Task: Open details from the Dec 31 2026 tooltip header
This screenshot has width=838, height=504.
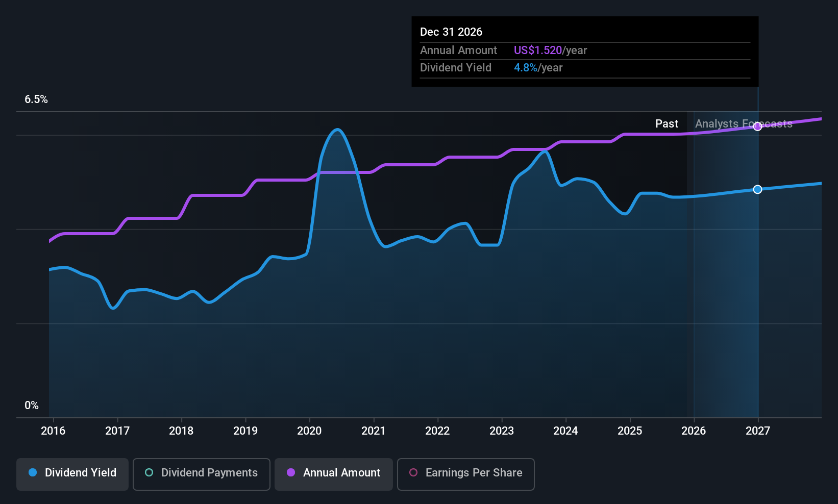Action: (x=451, y=32)
